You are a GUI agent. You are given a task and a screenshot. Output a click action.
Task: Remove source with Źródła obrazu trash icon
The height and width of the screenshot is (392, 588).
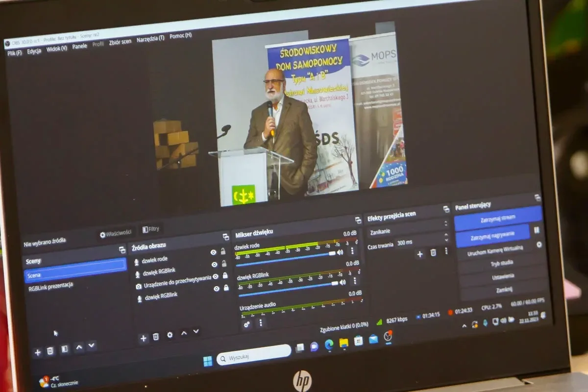pos(156,337)
